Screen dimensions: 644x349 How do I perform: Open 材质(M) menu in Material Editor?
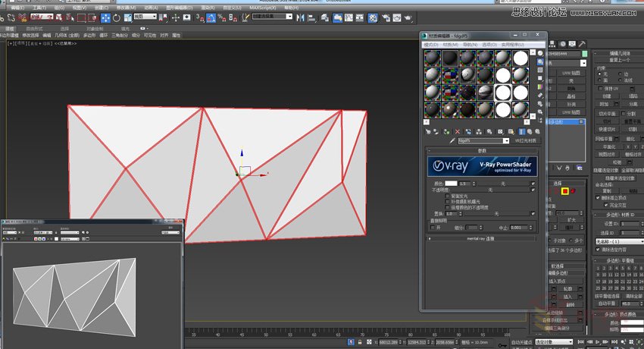[451, 45]
